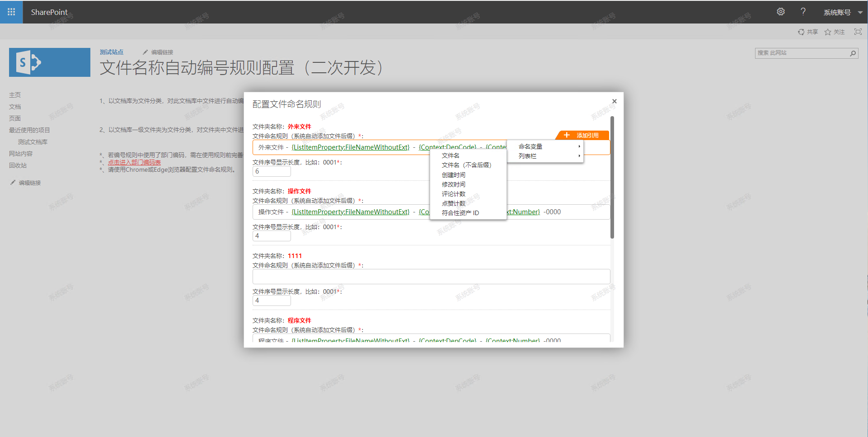Select 文件名（不含后缀） from the menu
The image size is (868, 437).
coord(466,165)
